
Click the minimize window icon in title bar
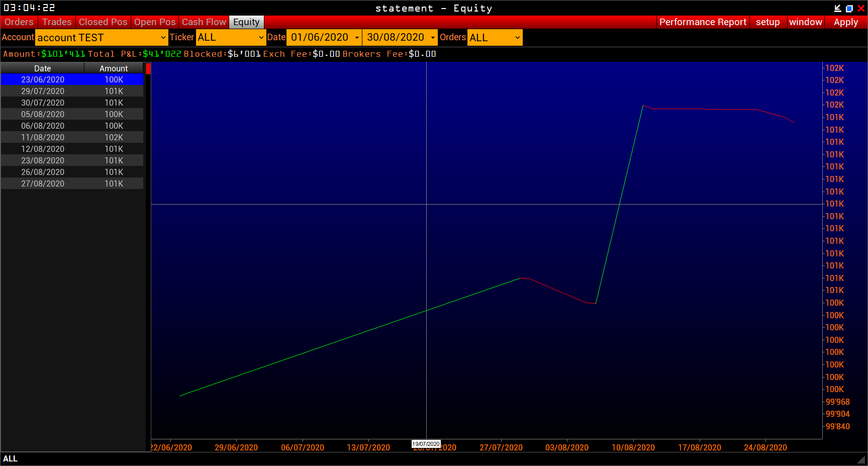837,8
